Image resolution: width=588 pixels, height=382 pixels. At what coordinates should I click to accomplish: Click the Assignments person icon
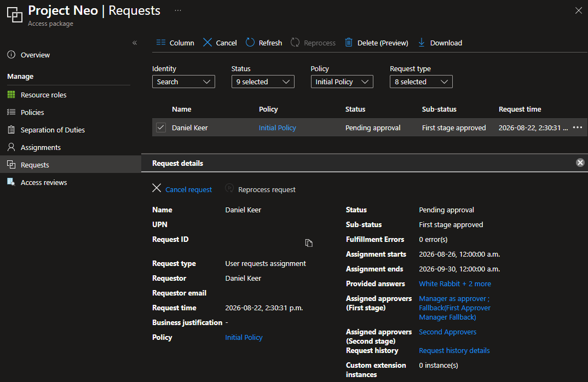pyautogui.click(x=11, y=147)
